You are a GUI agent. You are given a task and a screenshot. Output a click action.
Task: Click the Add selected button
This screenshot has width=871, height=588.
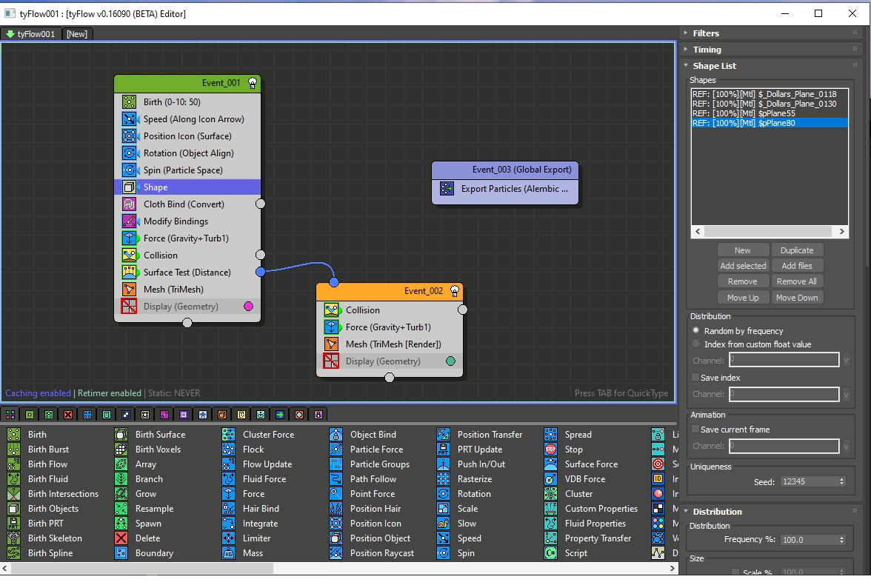tap(743, 266)
